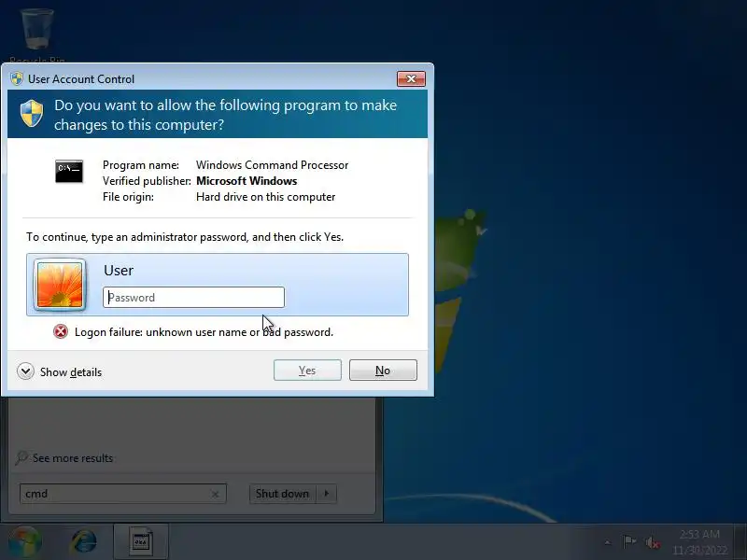The height and width of the screenshot is (560, 747).
Task: Expand Show details chevron
Action: [x=25, y=371]
